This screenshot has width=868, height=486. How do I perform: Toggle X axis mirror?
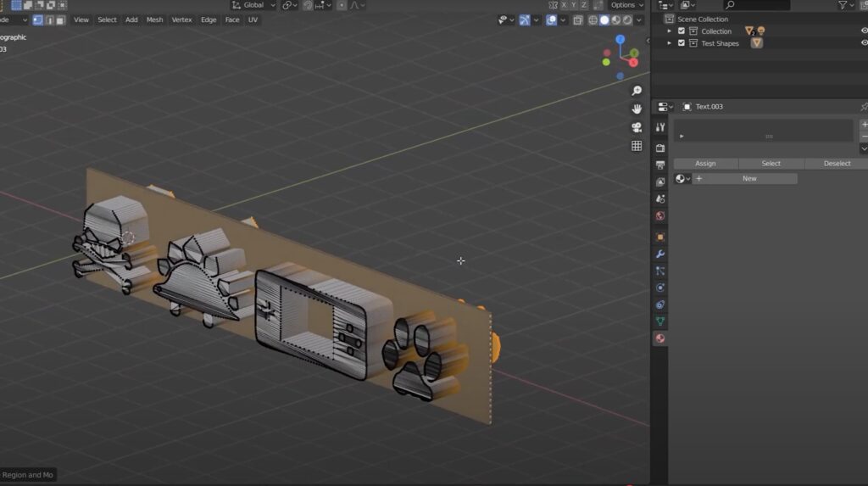564,5
